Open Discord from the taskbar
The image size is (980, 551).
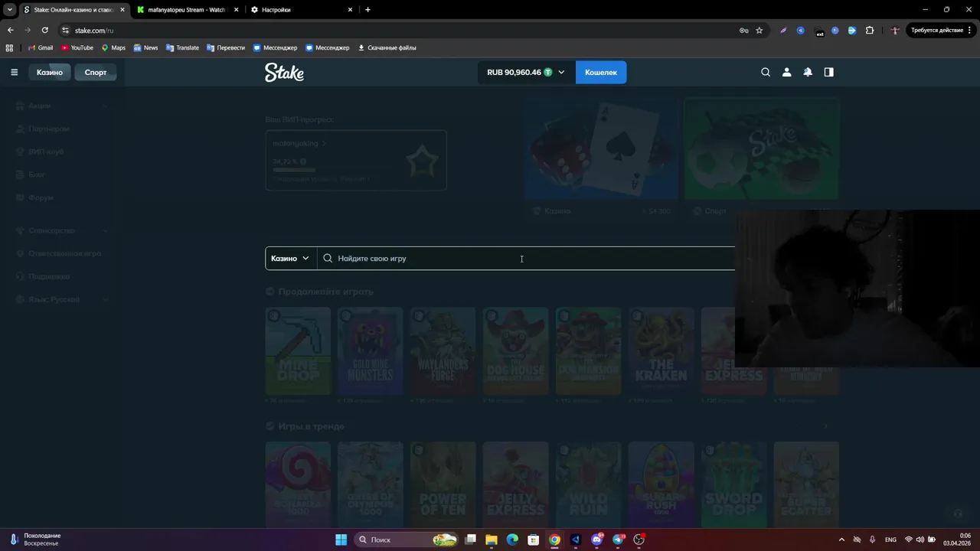coord(597,540)
